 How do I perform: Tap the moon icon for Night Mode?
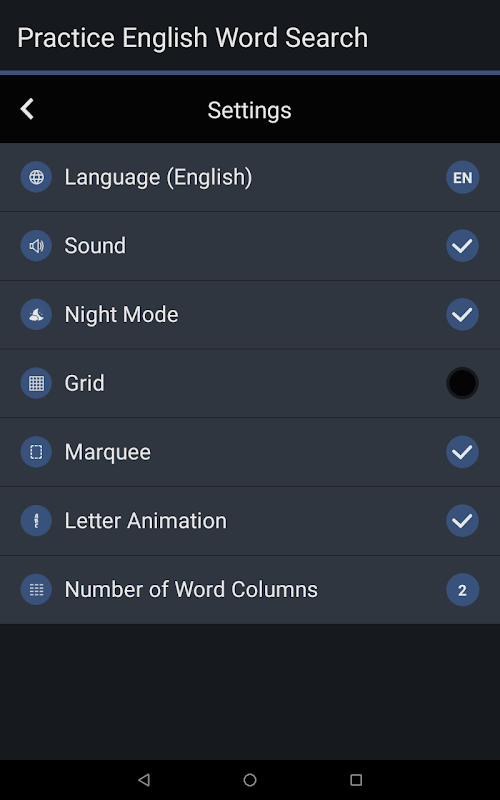pos(36,314)
